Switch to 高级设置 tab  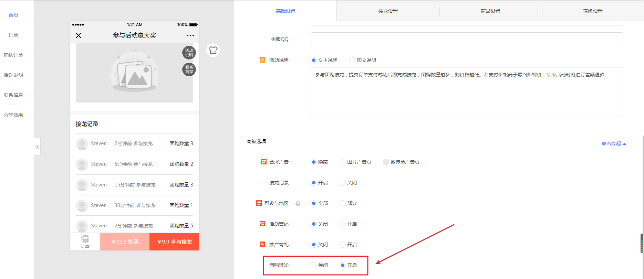coord(593,11)
